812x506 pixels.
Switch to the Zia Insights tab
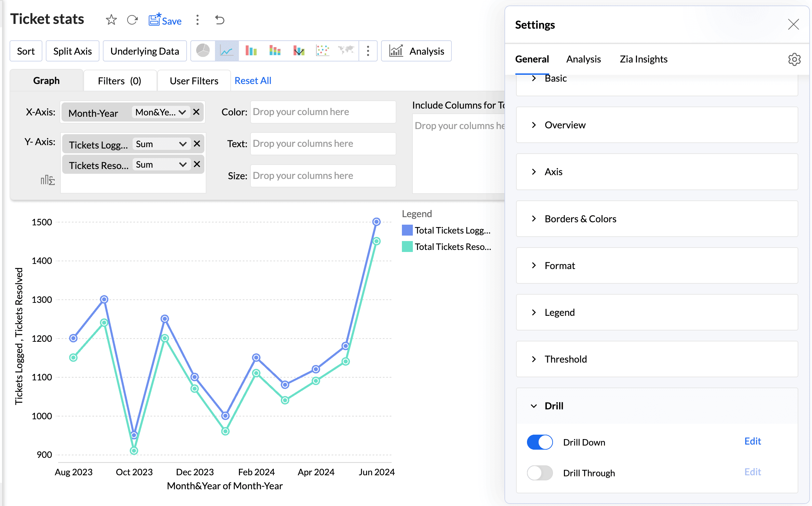click(643, 59)
